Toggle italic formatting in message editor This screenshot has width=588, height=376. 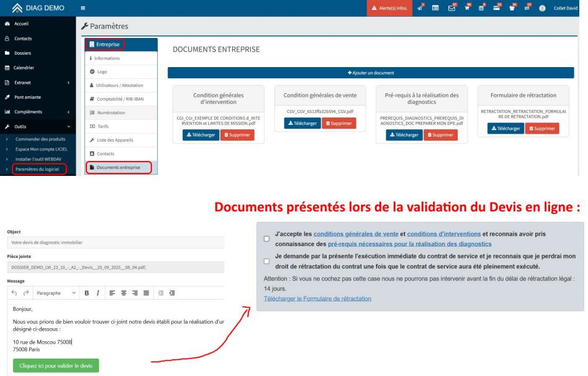97,293
